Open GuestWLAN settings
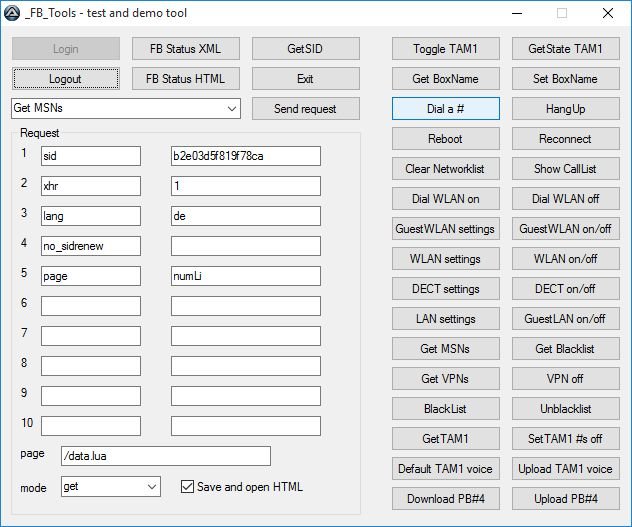Image resolution: width=632 pixels, height=527 pixels. point(446,229)
